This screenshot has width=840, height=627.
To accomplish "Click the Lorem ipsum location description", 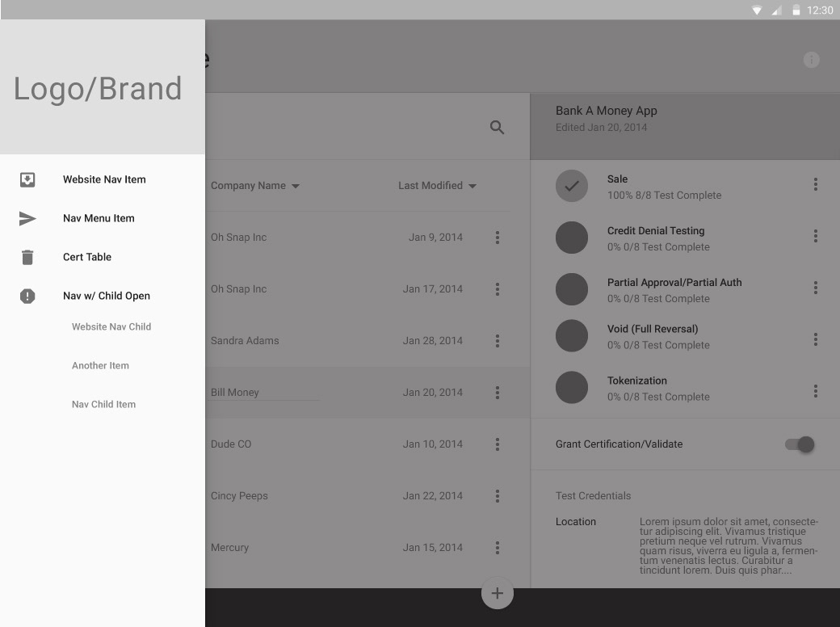I will [x=729, y=546].
